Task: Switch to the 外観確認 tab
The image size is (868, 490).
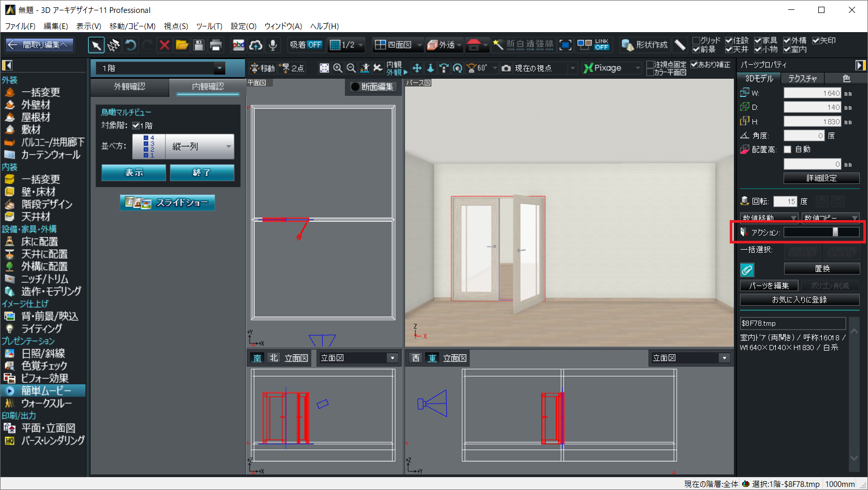Action: (x=129, y=87)
